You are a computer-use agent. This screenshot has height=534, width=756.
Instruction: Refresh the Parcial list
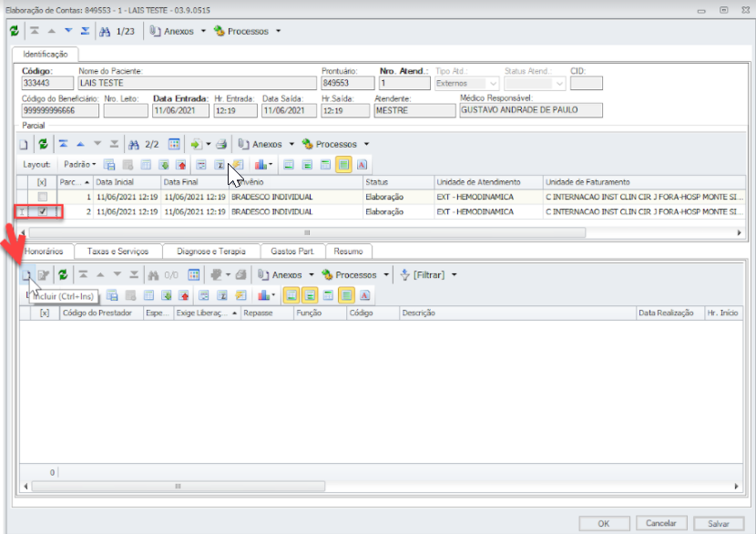[x=44, y=144]
